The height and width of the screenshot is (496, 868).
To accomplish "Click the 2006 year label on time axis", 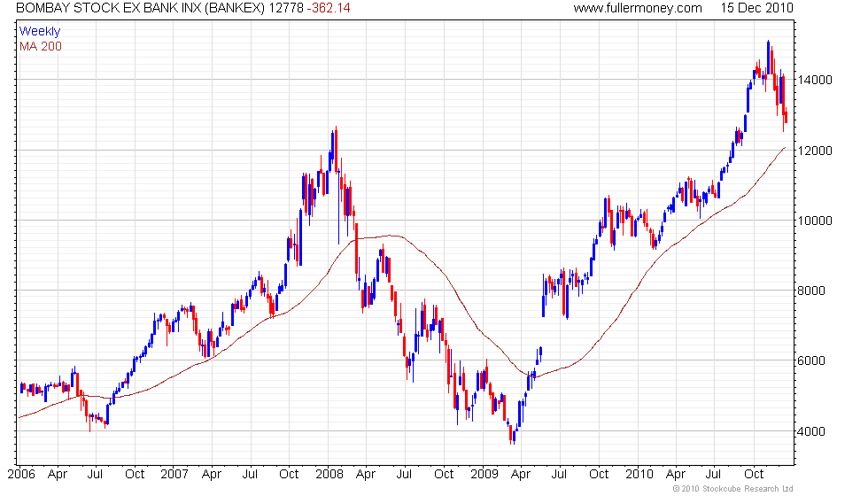I will click(x=21, y=475).
